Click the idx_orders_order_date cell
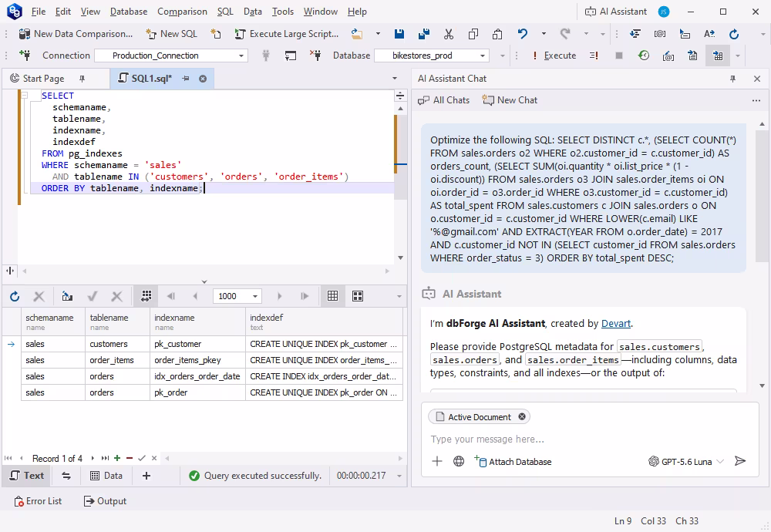 tap(197, 376)
